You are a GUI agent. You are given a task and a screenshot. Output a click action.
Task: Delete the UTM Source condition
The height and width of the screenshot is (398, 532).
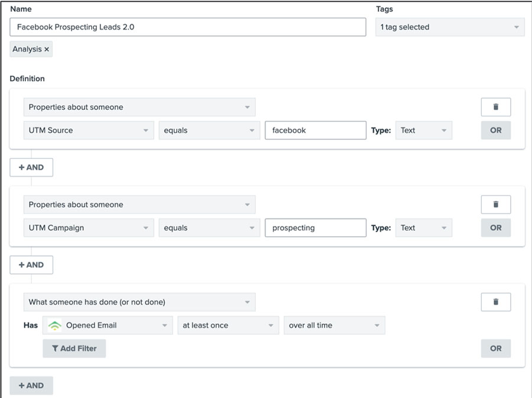[495, 107]
